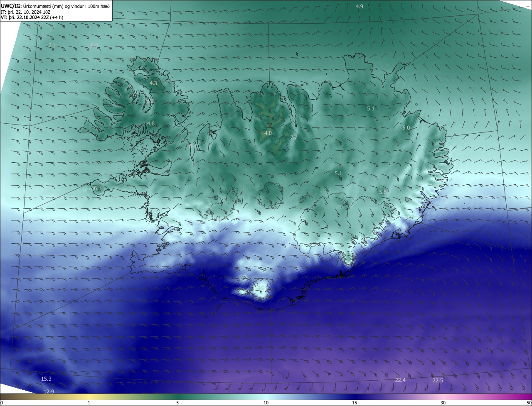532x406 pixels.
Task: Click the 5.8 value label
Action: point(383,192)
